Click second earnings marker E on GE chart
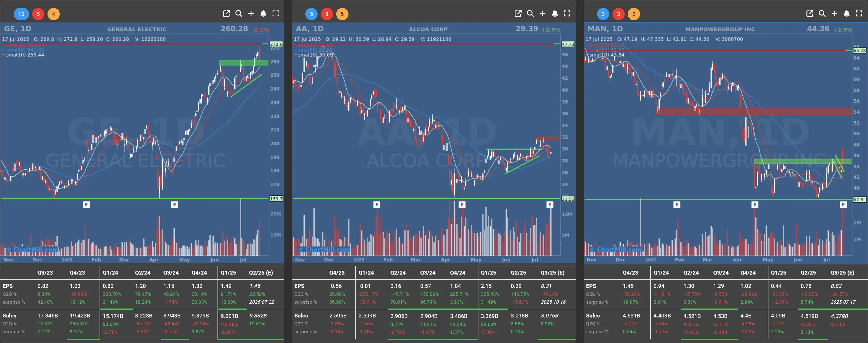 click(x=175, y=205)
